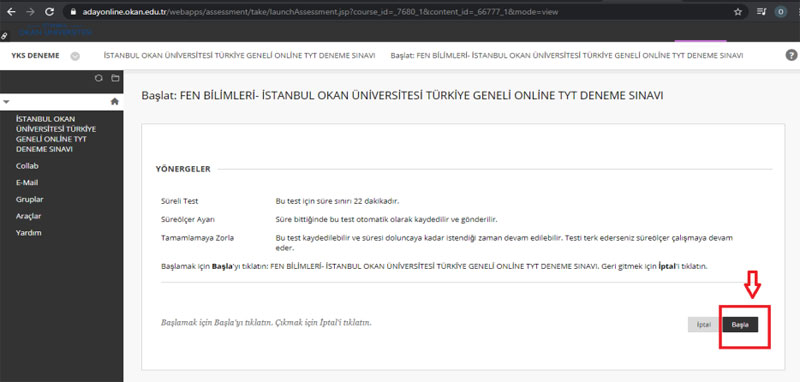Open YKS DENEME course link
Screen dimensions: 800x382
[35, 56]
